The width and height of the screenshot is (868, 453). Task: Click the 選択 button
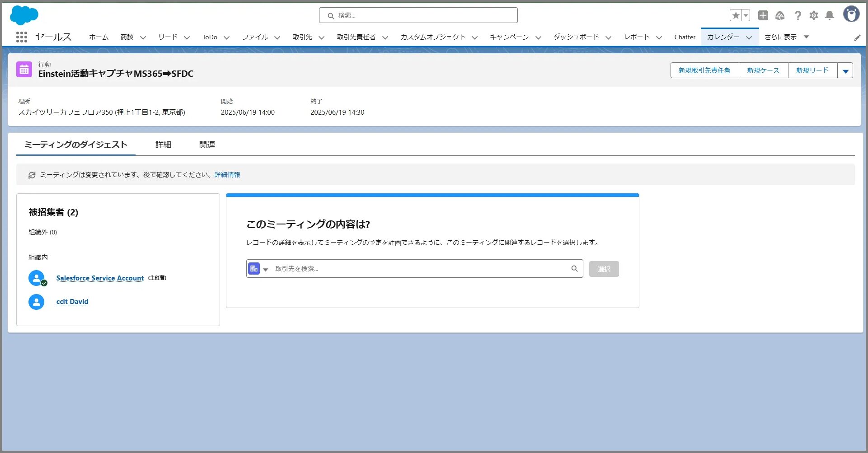(x=604, y=269)
